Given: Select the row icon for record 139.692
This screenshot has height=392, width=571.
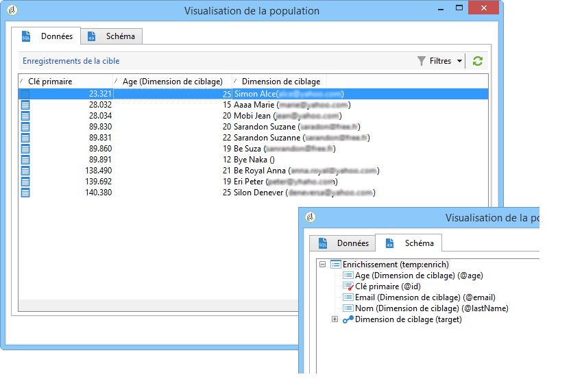Looking at the screenshot, I should (25, 181).
